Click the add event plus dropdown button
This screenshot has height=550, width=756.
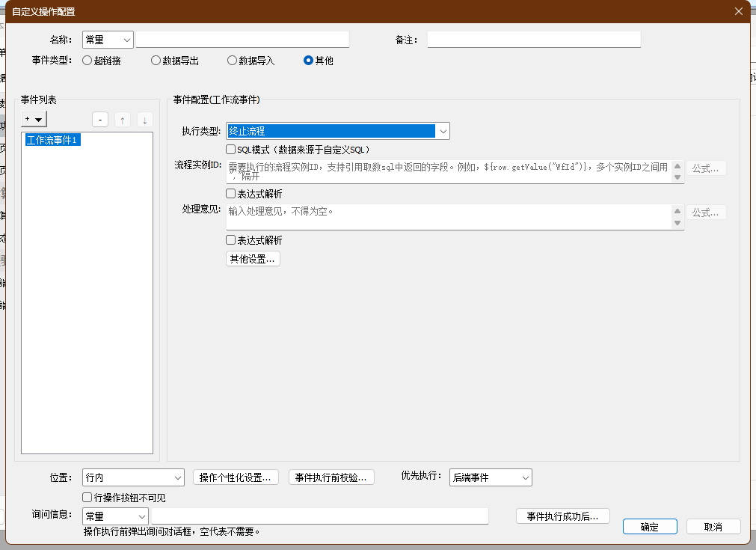(34, 120)
